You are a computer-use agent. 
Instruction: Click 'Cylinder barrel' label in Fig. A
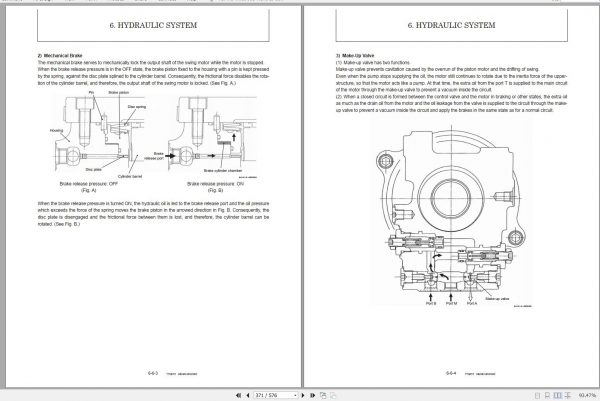point(130,176)
